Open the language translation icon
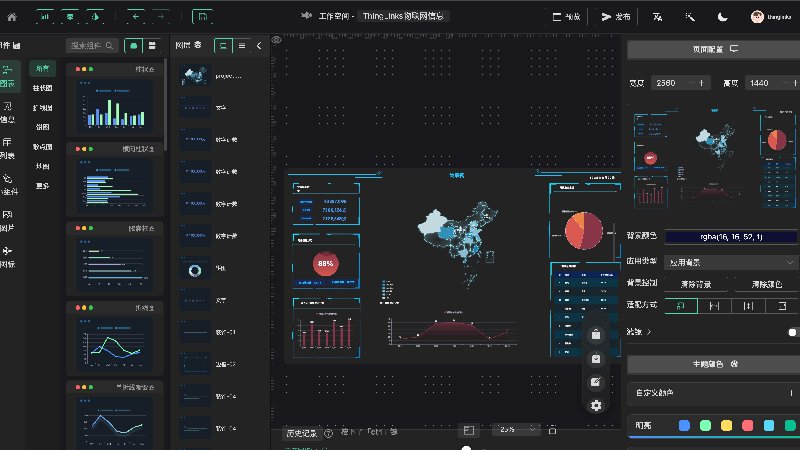 pyautogui.click(x=657, y=17)
